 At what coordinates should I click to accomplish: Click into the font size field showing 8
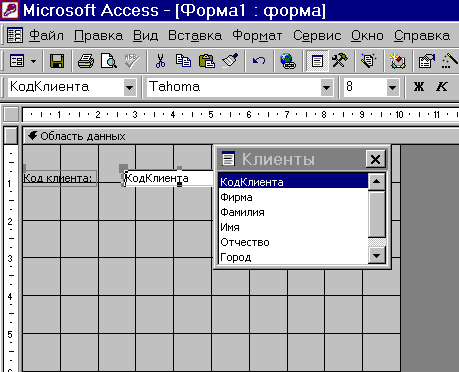coord(365,87)
